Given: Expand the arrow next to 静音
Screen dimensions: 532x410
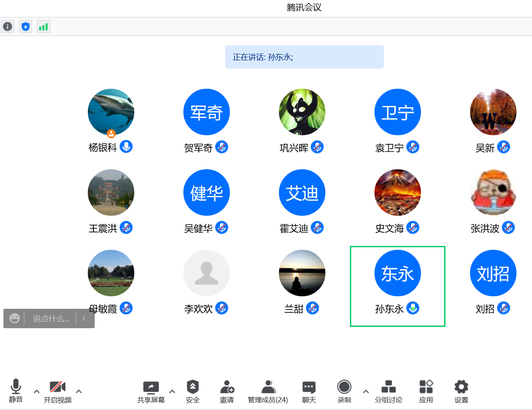Looking at the screenshot, I should [37, 391].
